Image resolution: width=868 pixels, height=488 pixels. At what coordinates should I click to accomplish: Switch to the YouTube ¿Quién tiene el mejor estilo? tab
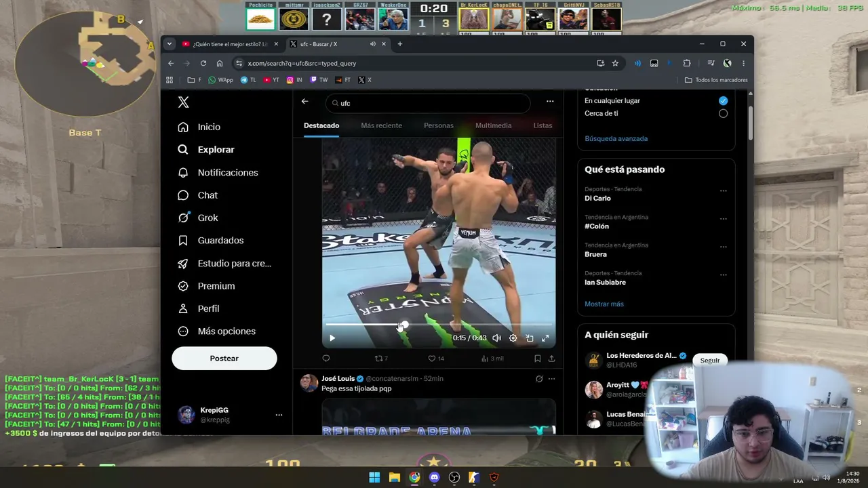pos(229,44)
